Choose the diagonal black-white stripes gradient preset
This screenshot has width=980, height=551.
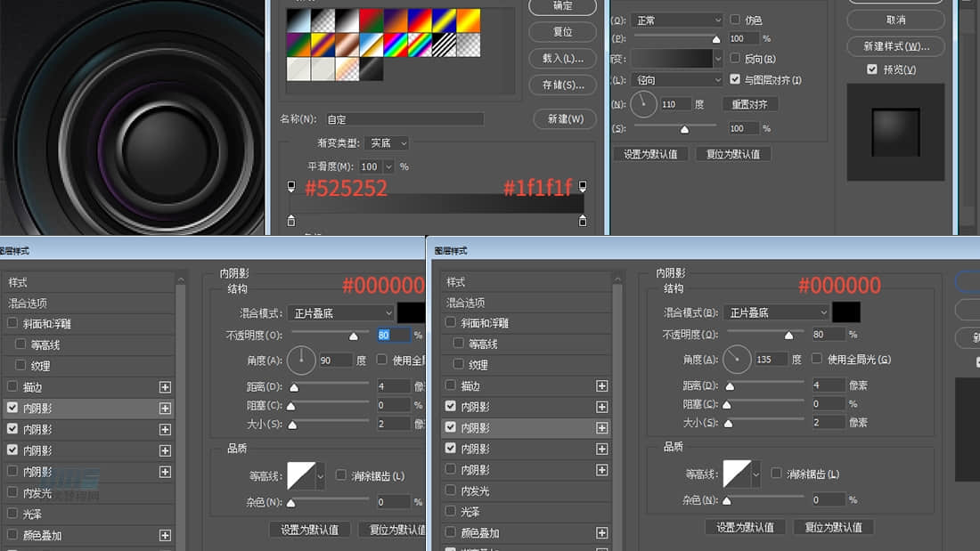point(445,45)
